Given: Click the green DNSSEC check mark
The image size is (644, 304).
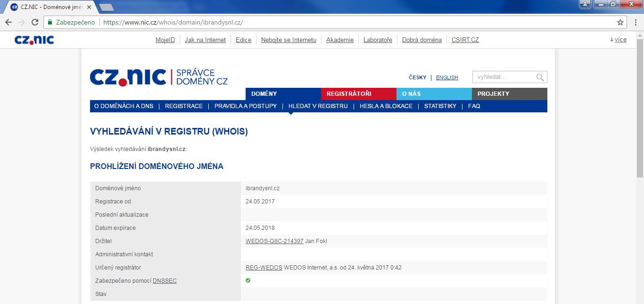Looking at the screenshot, I should pyautogui.click(x=248, y=280).
